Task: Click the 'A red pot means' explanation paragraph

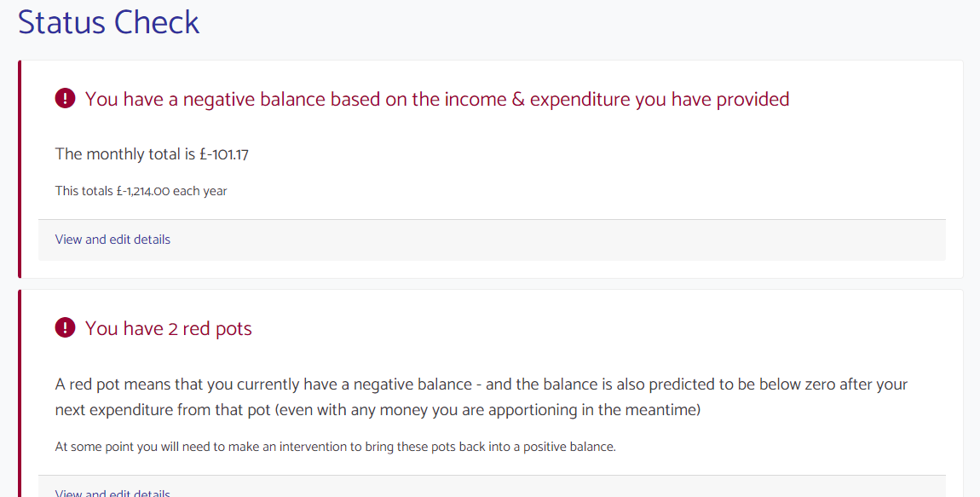Action: coord(481,397)
